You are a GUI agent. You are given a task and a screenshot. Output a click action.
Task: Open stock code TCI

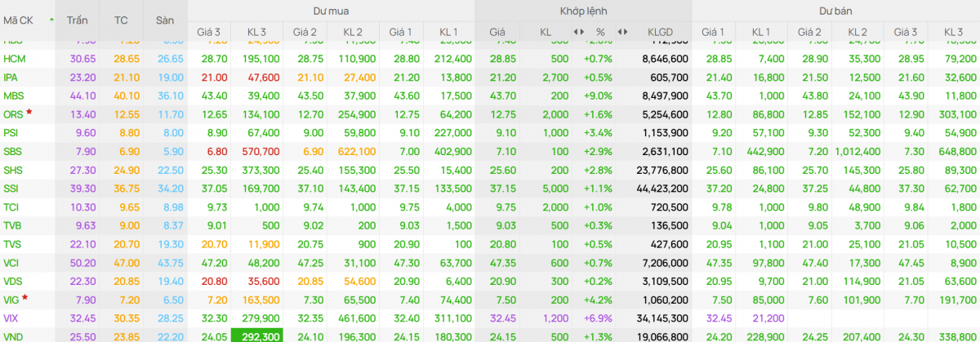tap(11, 207)
